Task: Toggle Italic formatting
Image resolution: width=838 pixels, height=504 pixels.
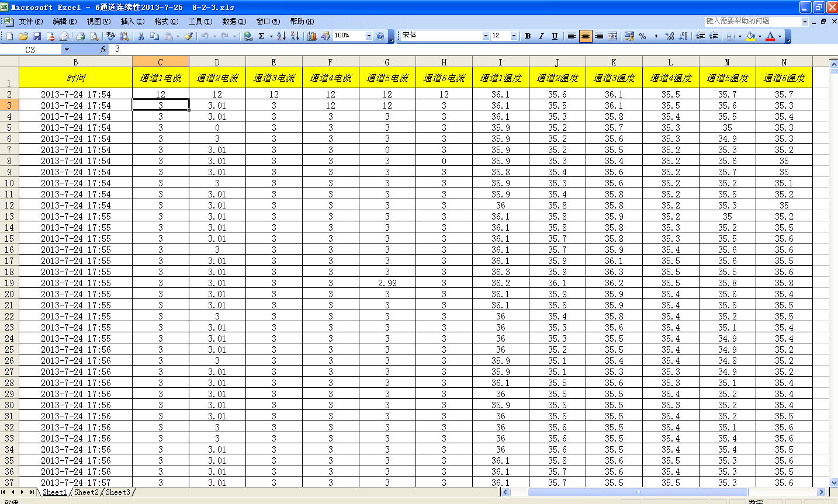Action: (541, 36)
